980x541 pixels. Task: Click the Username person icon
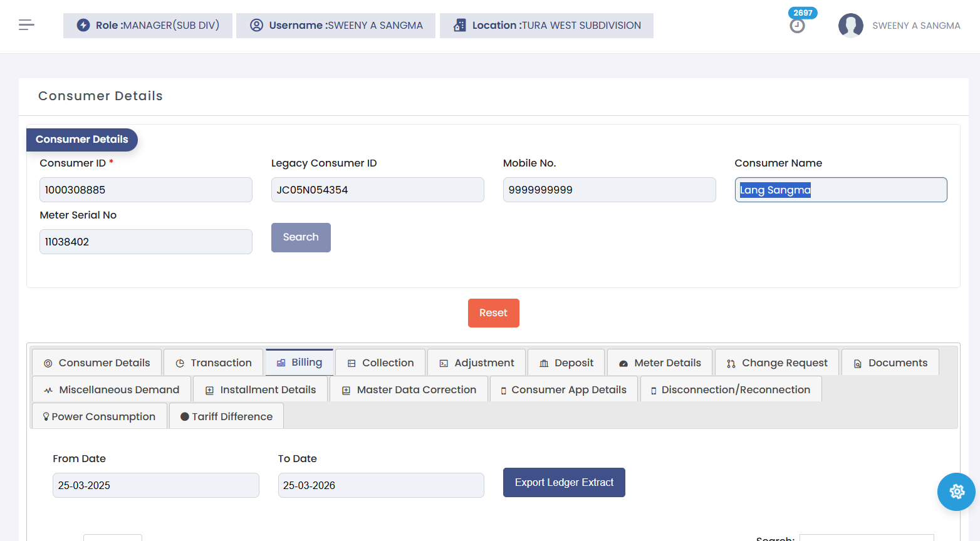256,25
